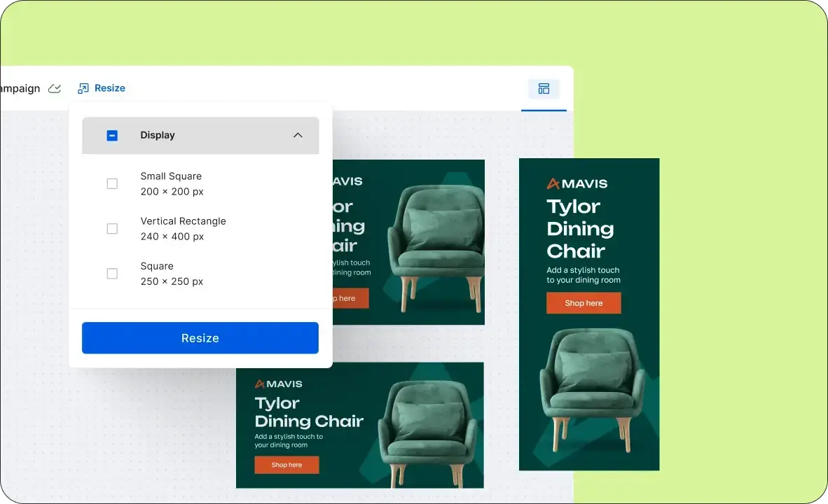Click the blue Resize button
Screen dimensions: 828x504
pos(200,338)
